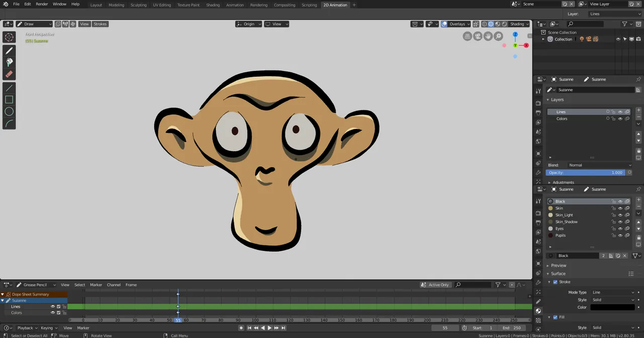Open the Blend mode dropdown
Viewport: 644px width, 338px height.
[600, 165]
